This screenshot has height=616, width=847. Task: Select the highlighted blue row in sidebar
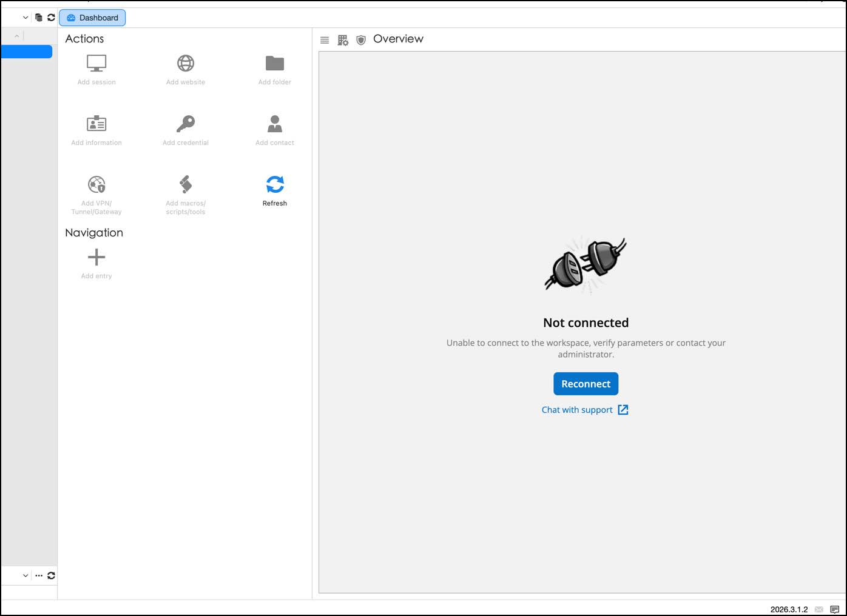27,52
